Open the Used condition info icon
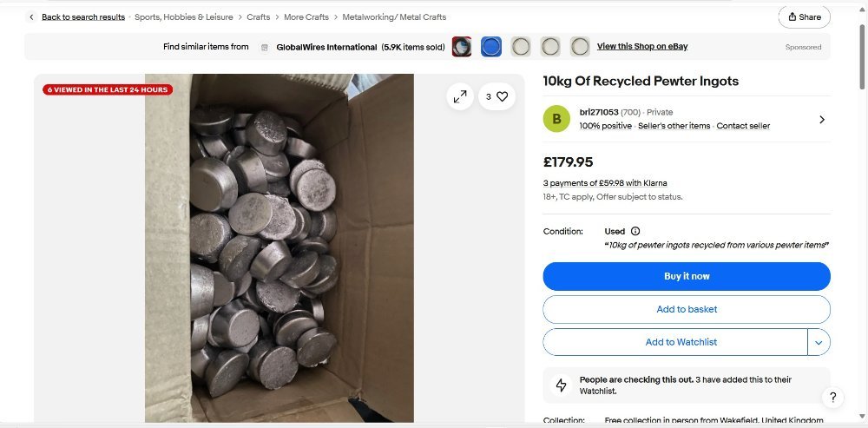The height and width of the screenshot is (428, 868). pos(635,232)
